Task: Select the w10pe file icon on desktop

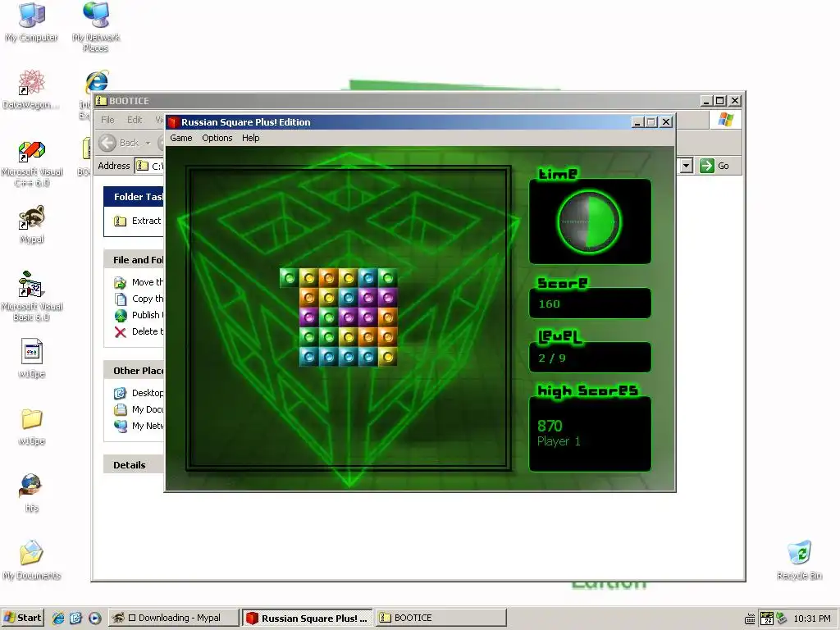Action: click(x=32, y=358)
